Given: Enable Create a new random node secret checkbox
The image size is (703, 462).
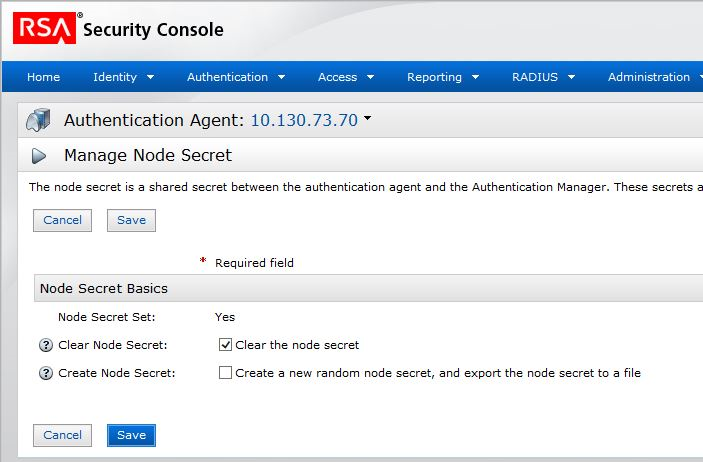Looking at the screenshot, I should [x=225, y=373].
